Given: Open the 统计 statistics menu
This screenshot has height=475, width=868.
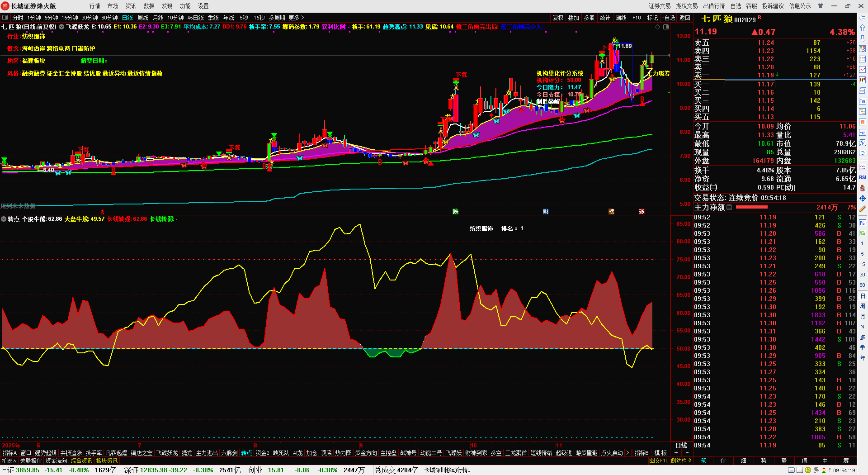Looking at the screenshot, I should [605, 18].
